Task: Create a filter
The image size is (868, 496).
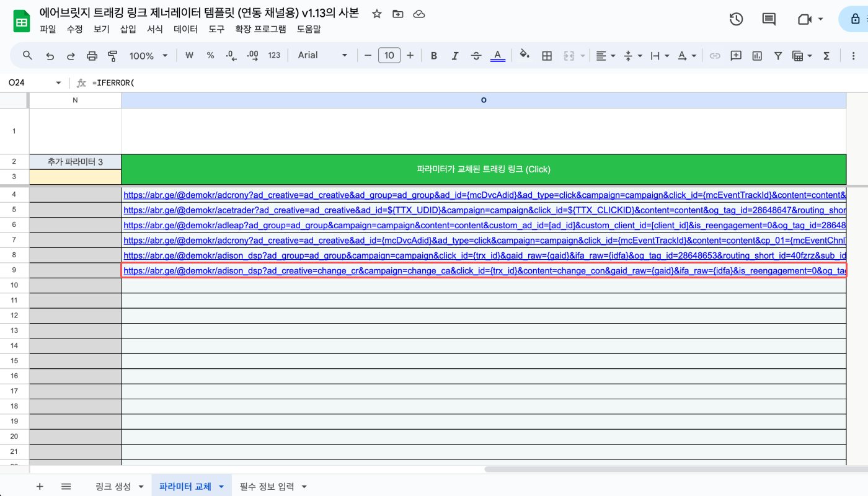Action: [x=778, y=56]
